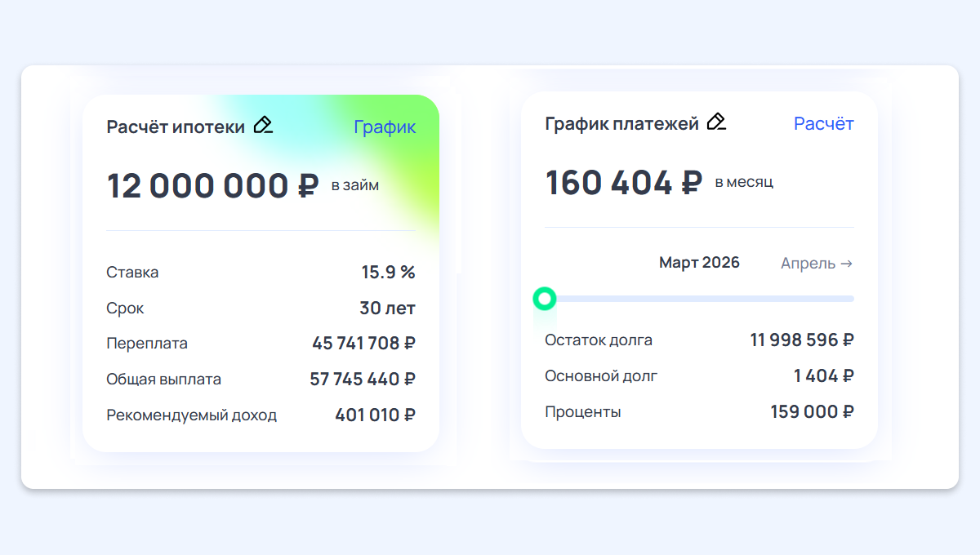Click the Основной долг value 1 404 ₽
The image size is (980, 555).
pos(823,376)
